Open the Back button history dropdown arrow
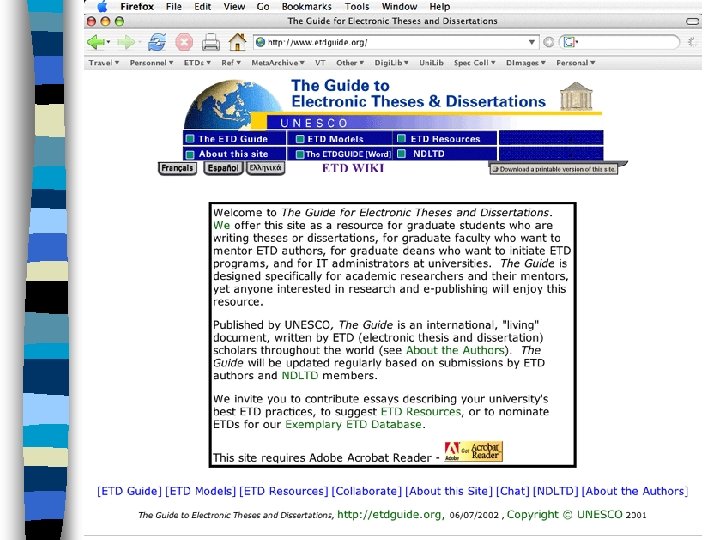This screenshot has height=540, width=720. click(108, 42)
